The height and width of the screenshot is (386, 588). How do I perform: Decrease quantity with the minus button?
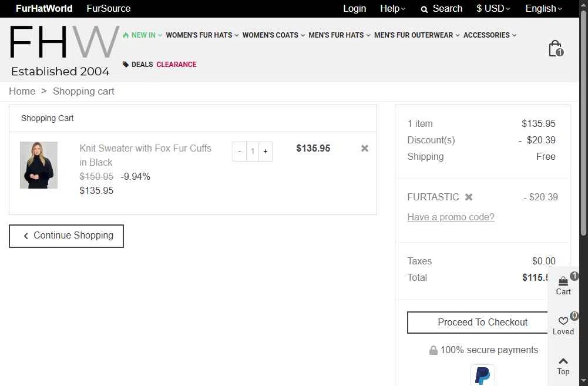coord(240,152)
